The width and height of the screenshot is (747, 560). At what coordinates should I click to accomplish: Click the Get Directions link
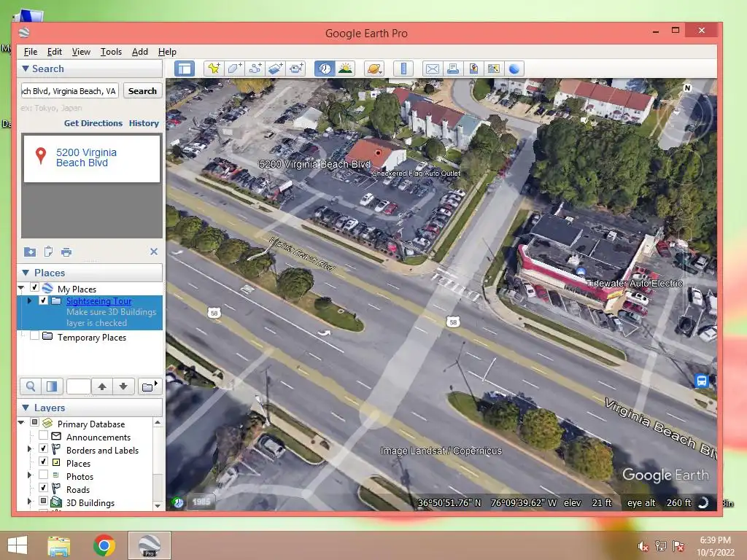tap(93, 122)
